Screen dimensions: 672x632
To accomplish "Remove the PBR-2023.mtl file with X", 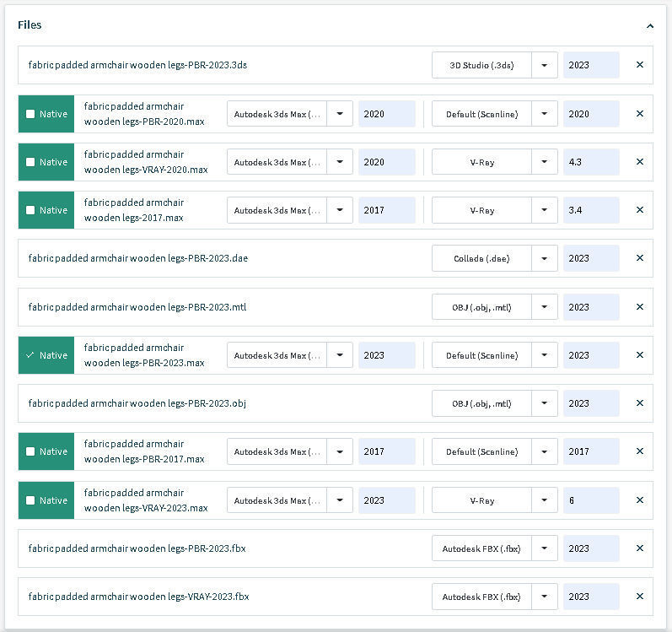I will click(x=639, y=307).
